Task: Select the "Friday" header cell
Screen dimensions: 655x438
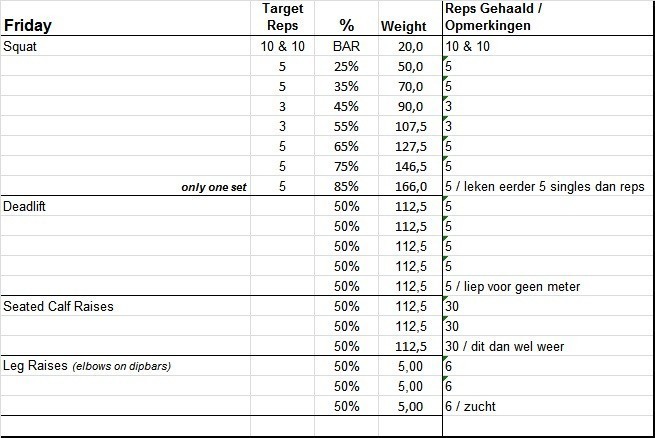Action: tap(28, 25)
